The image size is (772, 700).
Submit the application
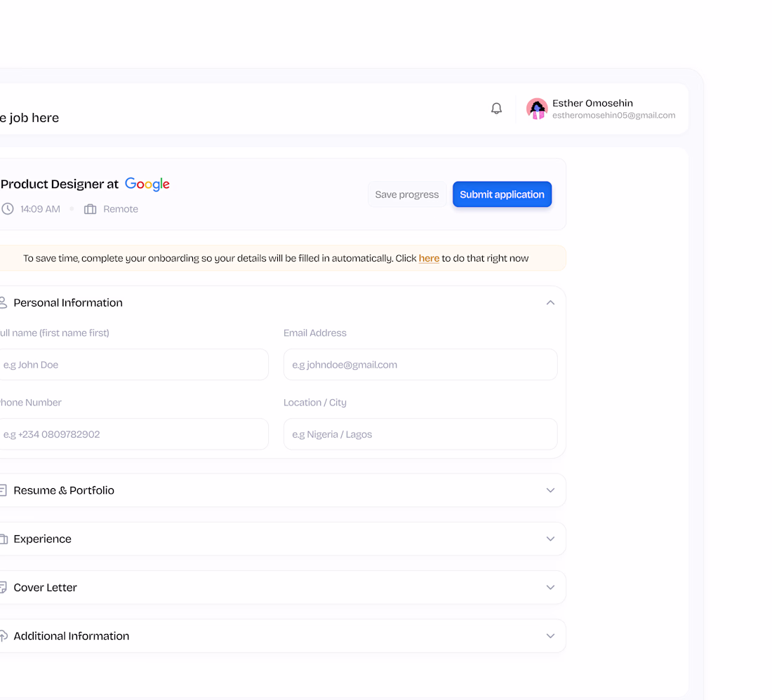point(503,194)
